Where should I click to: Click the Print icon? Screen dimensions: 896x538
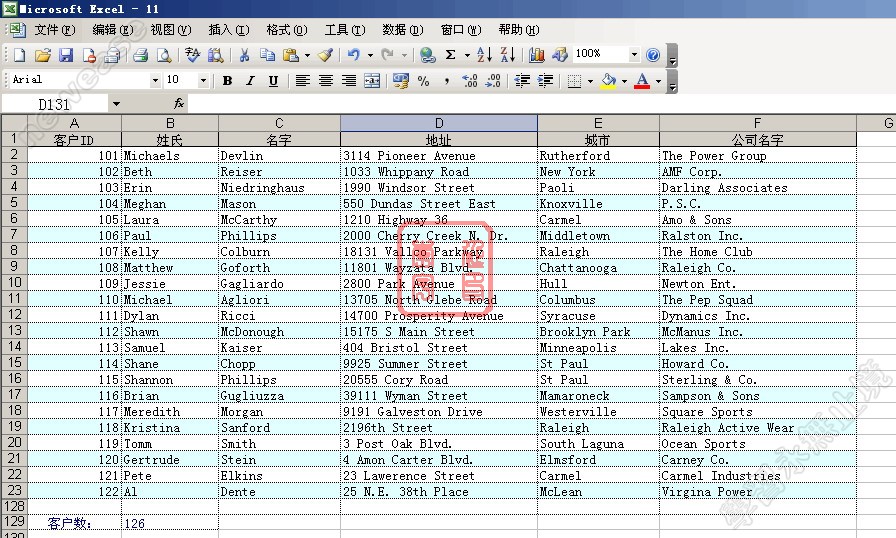coord(141,55)
